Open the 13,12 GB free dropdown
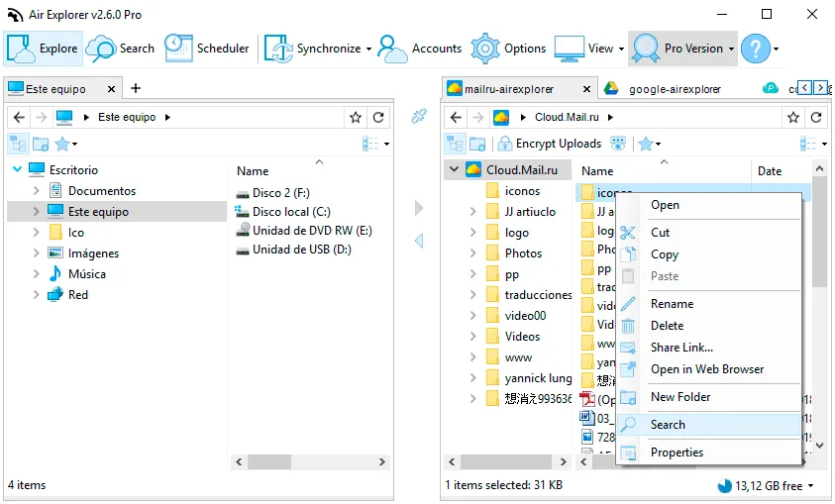Image resolution: width=835 pixels, height=504 pixels. click(x=766, y=485)
